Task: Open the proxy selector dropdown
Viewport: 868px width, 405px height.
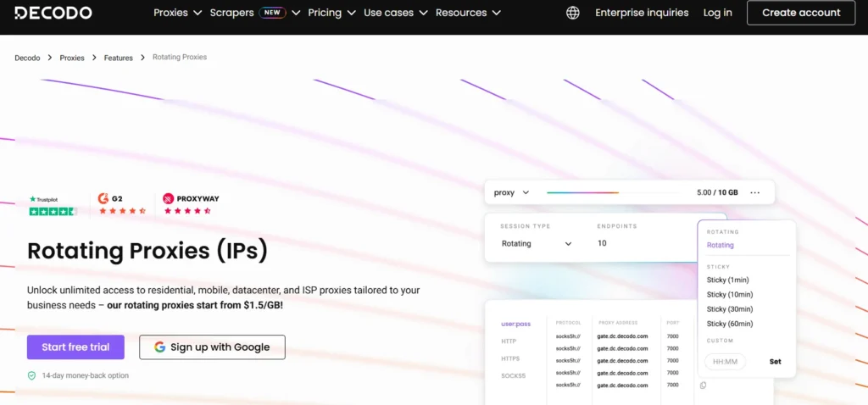Action: click(x=511, y=192)
